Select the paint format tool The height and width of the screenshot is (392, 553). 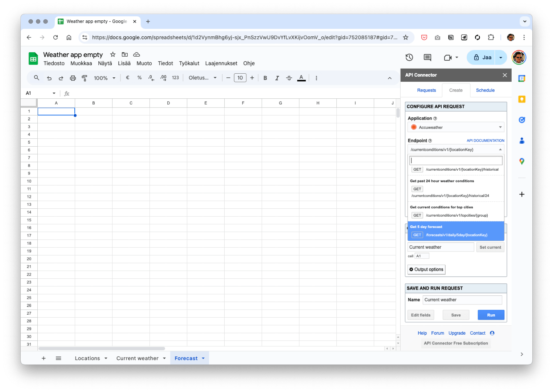click(x=85, y=78)
